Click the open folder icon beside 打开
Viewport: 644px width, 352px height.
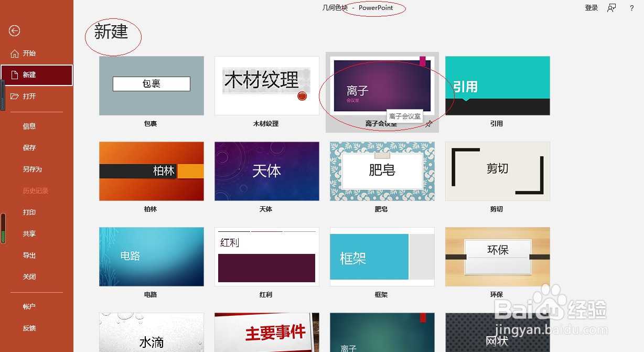pos(14,97)
